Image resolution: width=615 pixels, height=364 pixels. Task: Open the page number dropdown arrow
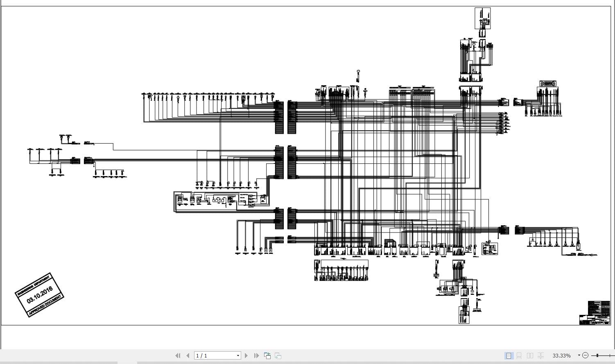pos(238,355)
